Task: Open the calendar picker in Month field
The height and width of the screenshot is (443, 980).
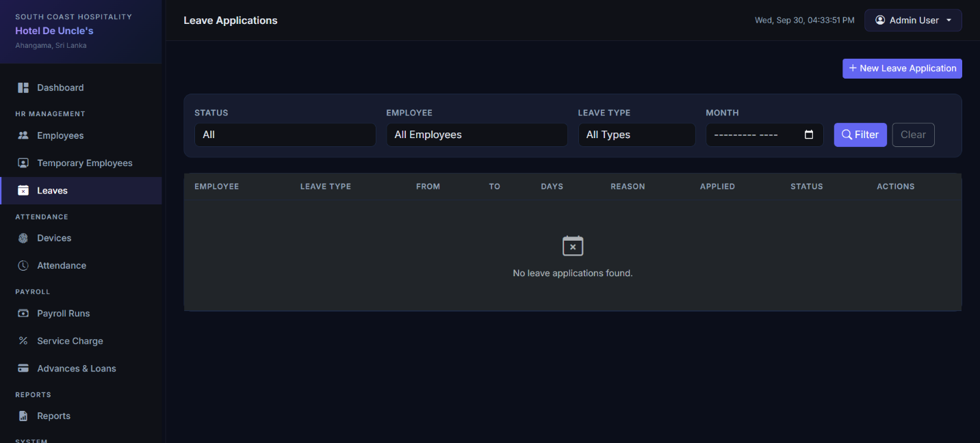Action: coord(809,135)
